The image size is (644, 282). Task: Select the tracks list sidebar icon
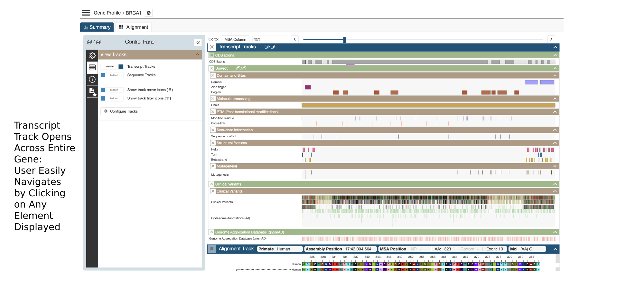pos(92,67)
